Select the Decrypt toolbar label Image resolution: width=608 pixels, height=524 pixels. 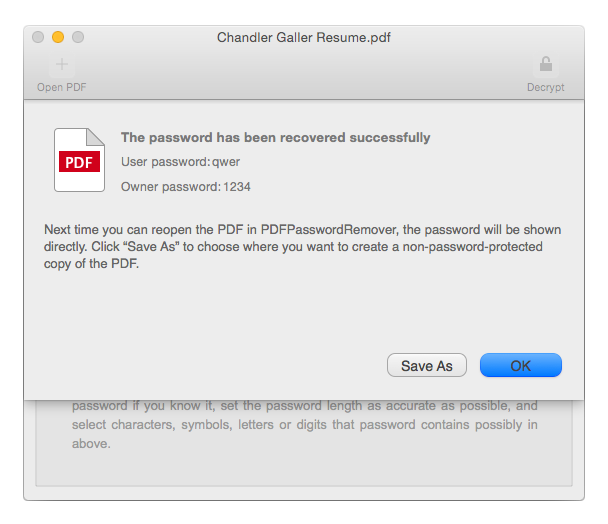[x=546, y=87]
